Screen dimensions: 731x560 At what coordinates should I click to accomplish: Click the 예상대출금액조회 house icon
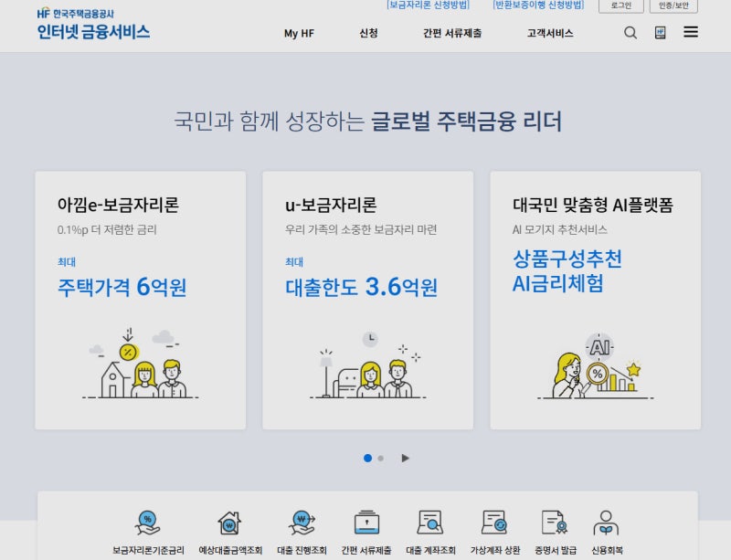[x=230, y=523]
